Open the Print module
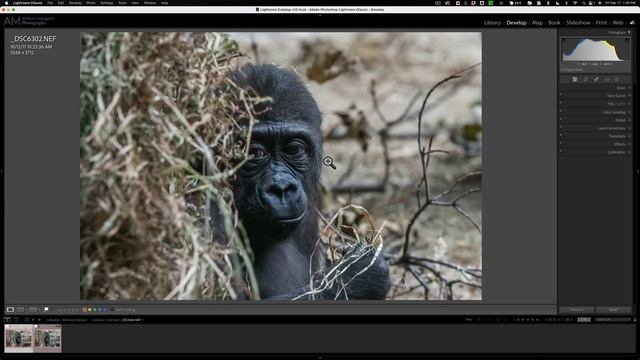The height and width of the screenshot is (360, 640). (x=601, y=23)
